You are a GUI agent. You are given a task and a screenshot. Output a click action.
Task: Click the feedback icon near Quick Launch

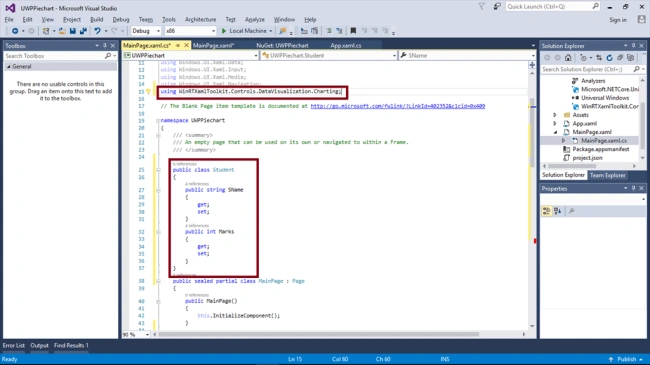point(497,7)
